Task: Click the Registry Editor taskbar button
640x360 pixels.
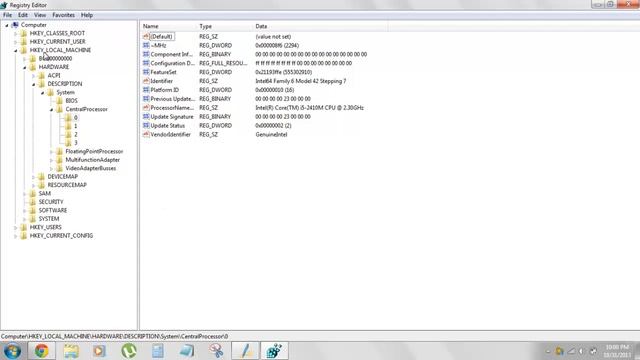Action: [274, 351]
